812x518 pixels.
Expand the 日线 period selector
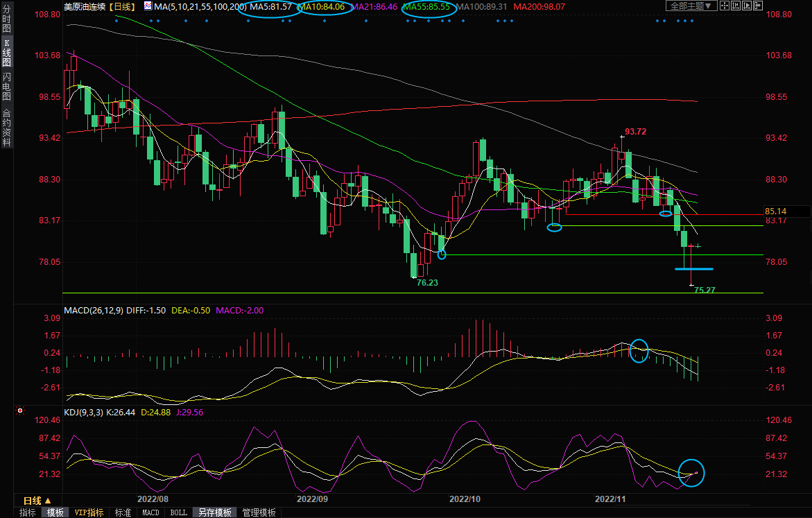(37, 501)
